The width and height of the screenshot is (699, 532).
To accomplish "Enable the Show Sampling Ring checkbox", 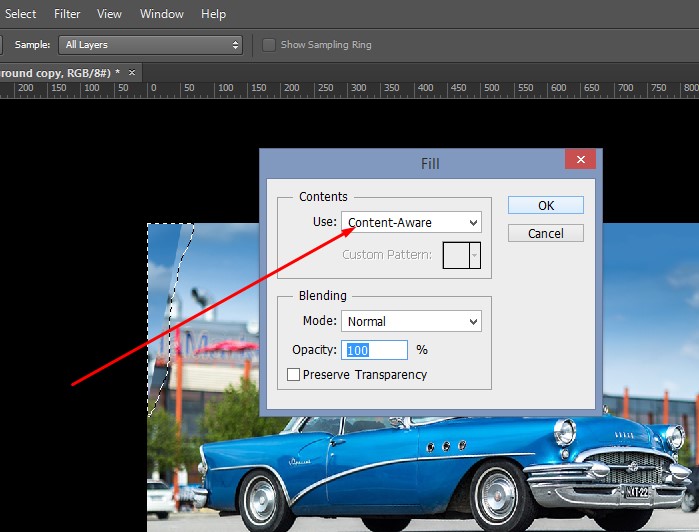I will click(x=269, y=45).
